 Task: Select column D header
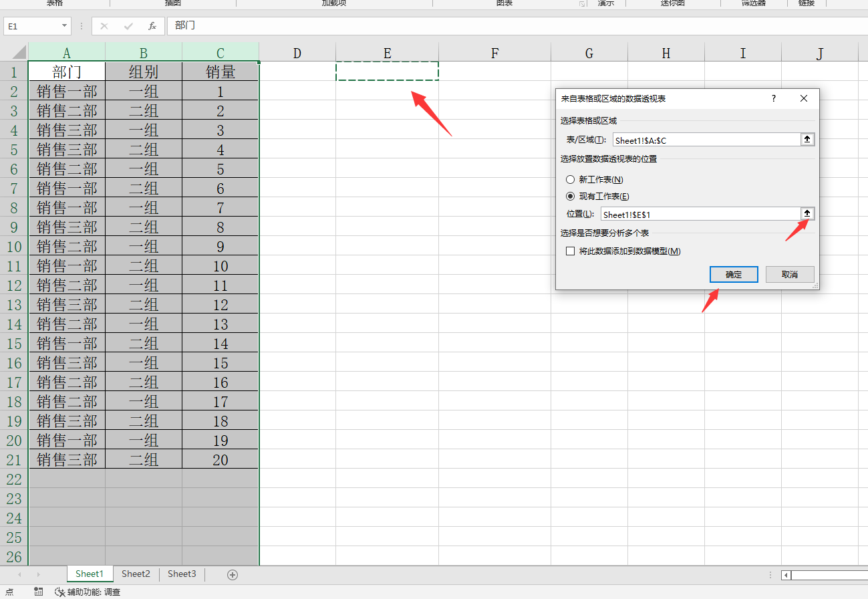click(x=297, y=53)
